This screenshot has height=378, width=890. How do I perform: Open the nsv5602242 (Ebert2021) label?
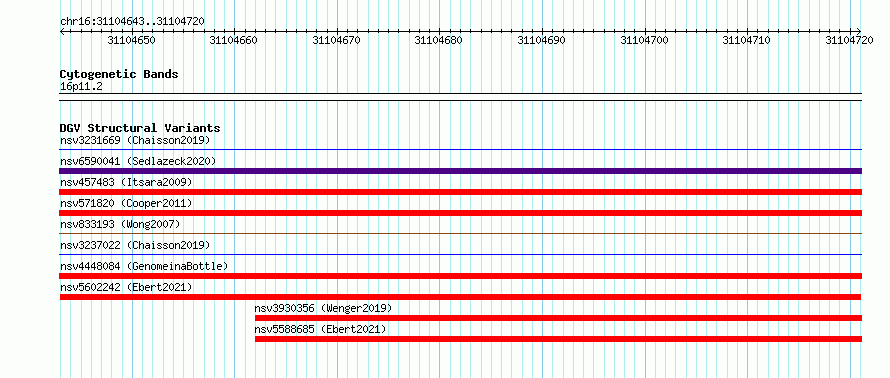(126, 287)
